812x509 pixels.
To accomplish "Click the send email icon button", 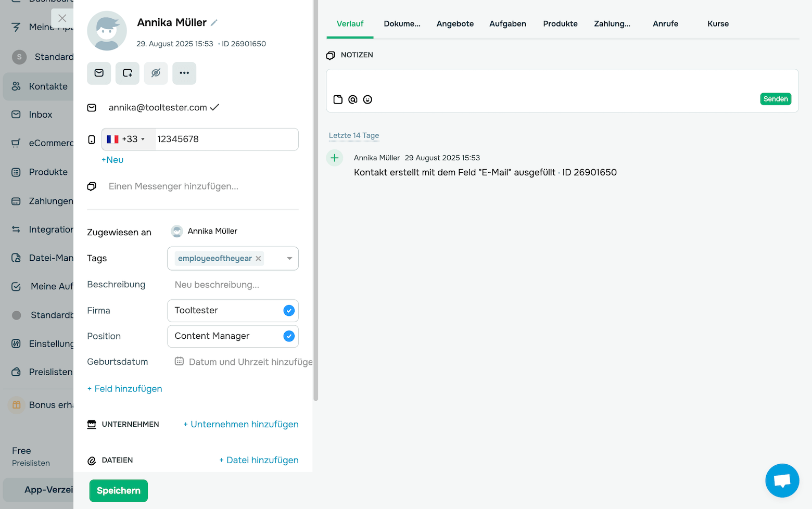I will pyautogui.click(x=99, y=73).
